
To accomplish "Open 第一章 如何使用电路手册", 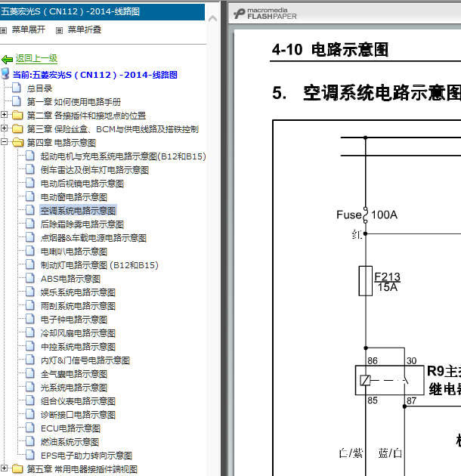I will pyautogui.click(x=74, y=102).
